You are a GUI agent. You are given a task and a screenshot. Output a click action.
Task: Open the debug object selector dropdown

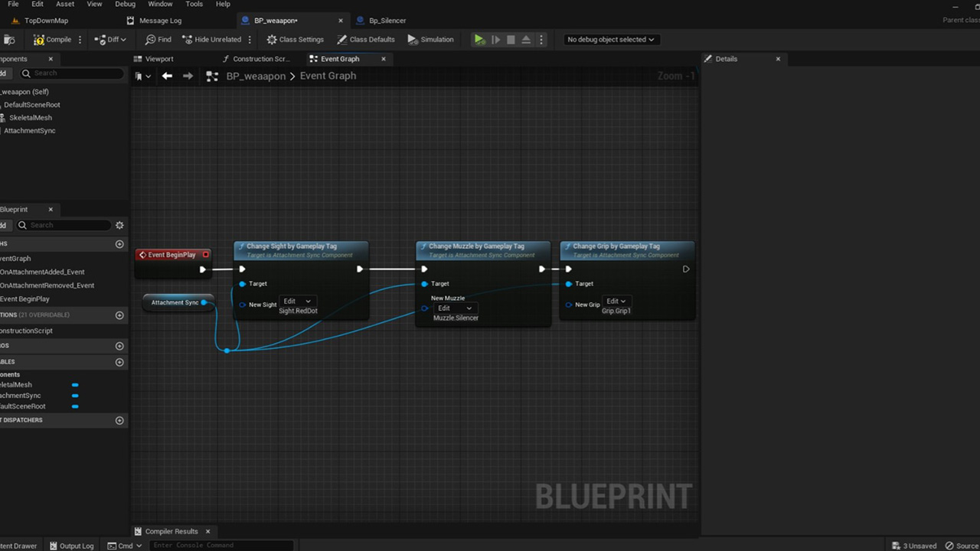pyautogui.click(x=610, y=40)
